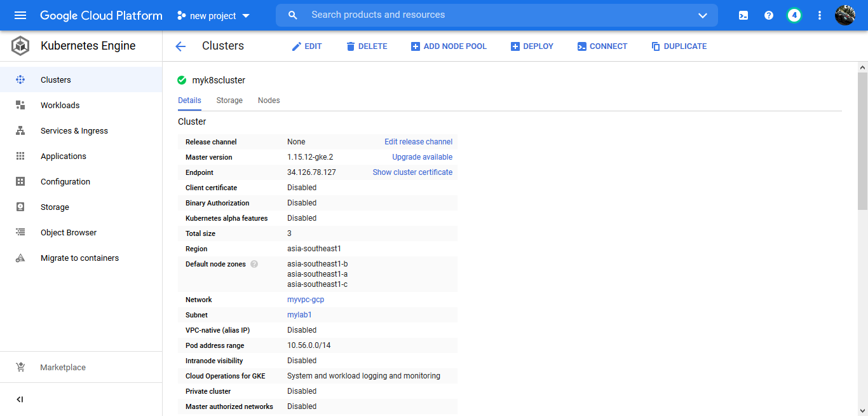Click the Marketplace cart icon
This screenshot has width=868, height=416.
[20, 367]
